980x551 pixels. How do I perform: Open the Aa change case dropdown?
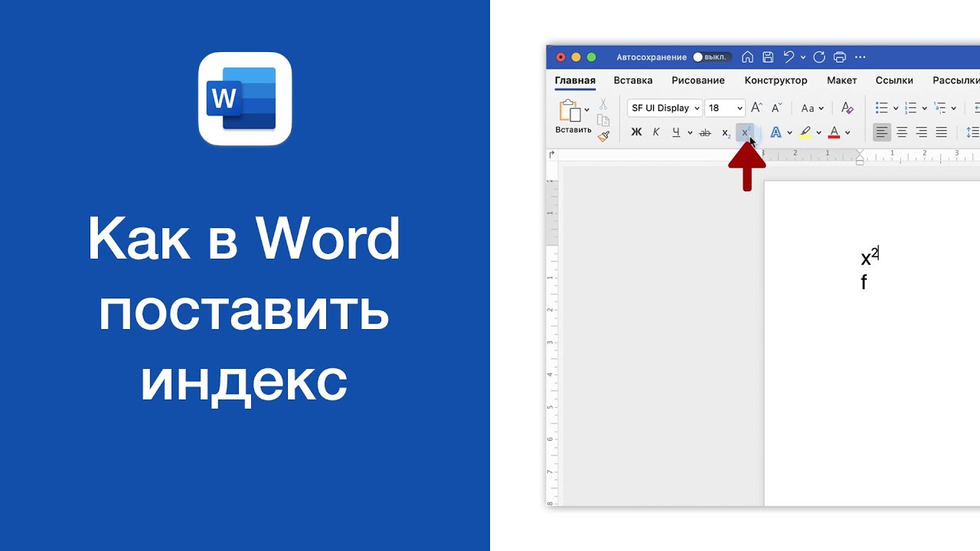click(x=812, y=108)
